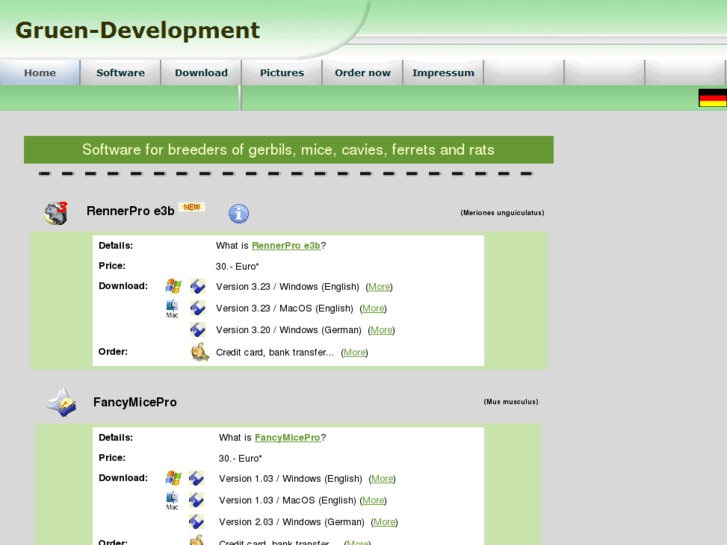Click the breeders software banner heading
This screenshot has width=727, height=545.
pos(288,149)
